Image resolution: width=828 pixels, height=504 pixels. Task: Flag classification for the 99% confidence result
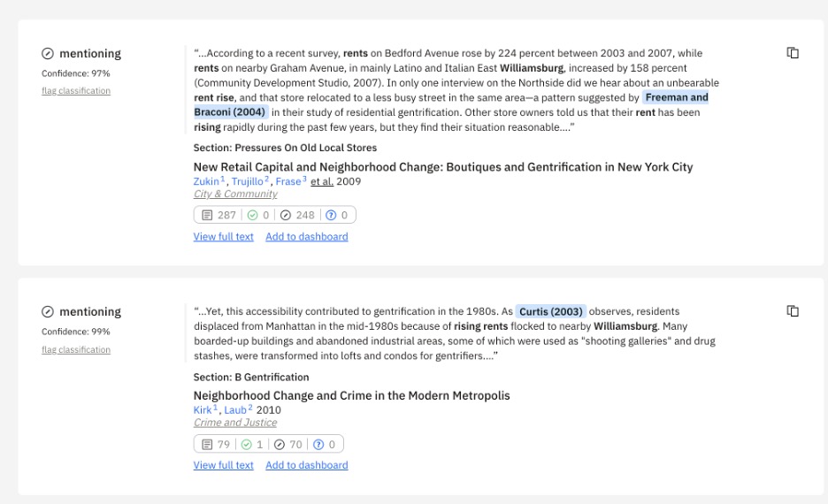[76, 349]
